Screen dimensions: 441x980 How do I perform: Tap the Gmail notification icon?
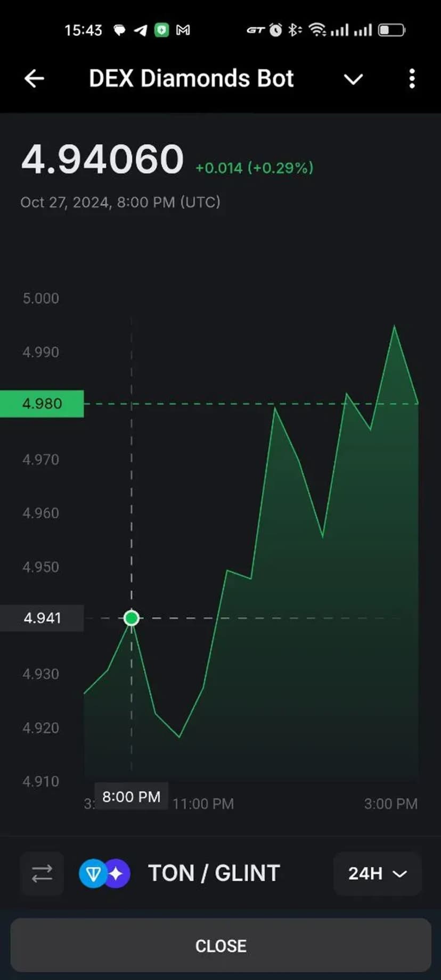[x=183, y=30]
